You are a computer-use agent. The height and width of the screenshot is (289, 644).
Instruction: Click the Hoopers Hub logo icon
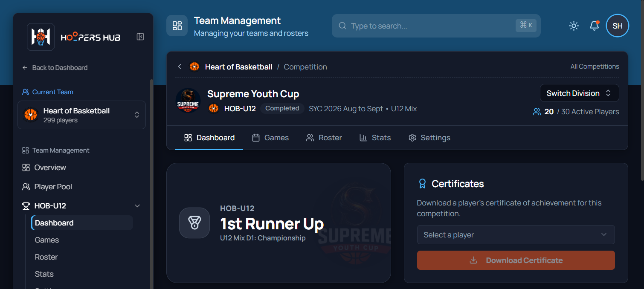click(41, 37)
